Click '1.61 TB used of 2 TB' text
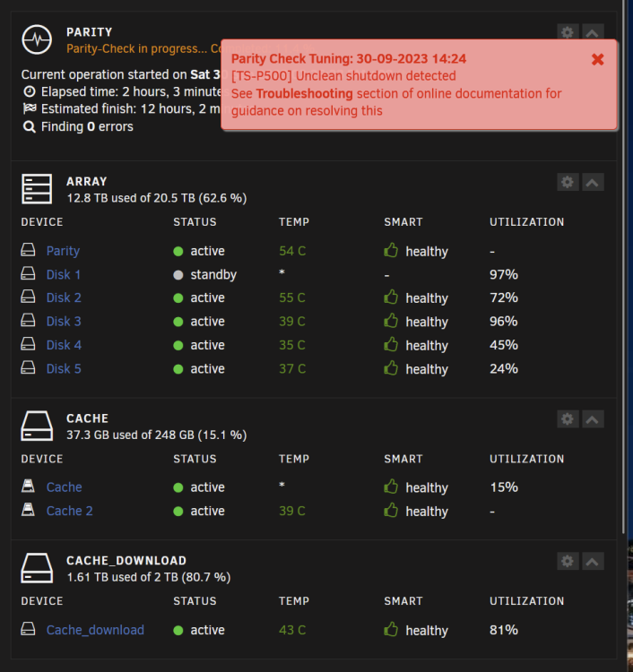Image resolution: width=633 pixels, height=672 pixels. tap(123, 577)
